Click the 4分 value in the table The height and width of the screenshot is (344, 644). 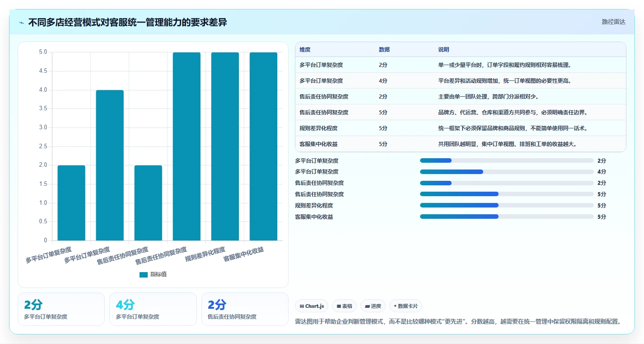pyautogui.click(x=383, y=81)
